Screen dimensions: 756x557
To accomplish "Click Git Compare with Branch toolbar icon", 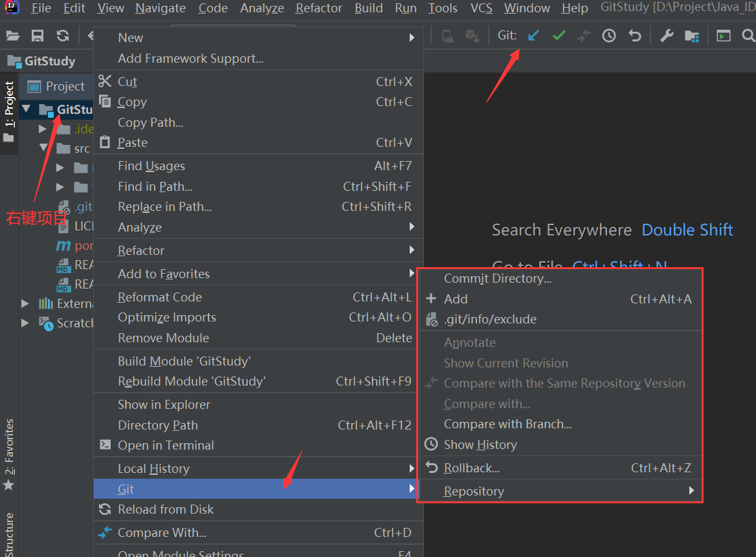I will pyautogui.click(x=583, y=36).
